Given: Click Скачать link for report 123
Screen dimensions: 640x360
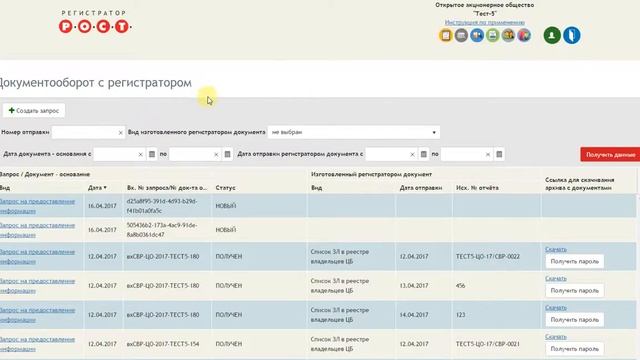Looking at the screenshot, I should [556, 307].
